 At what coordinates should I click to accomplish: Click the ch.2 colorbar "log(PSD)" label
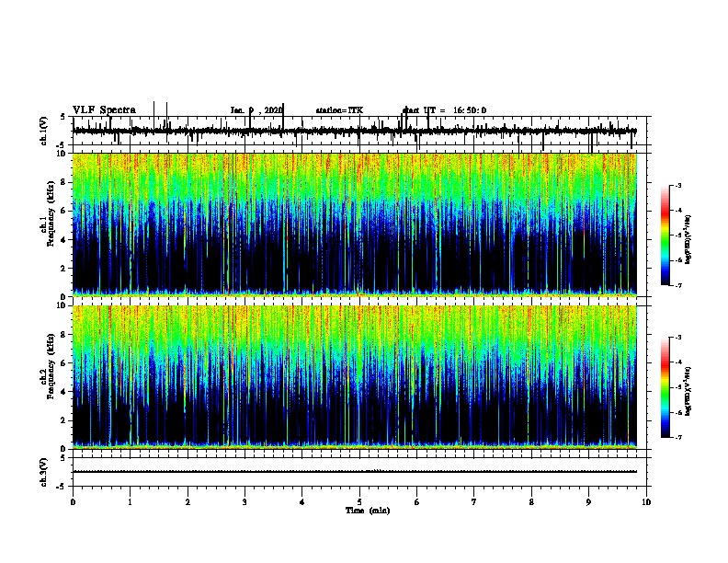coord(688,391)
